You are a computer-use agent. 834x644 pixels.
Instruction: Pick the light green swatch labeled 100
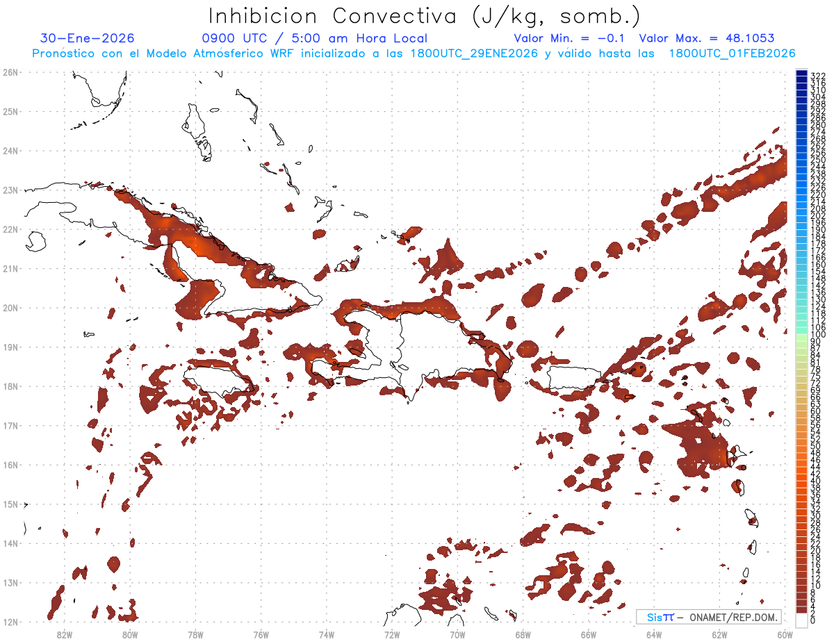click(801, 337)
